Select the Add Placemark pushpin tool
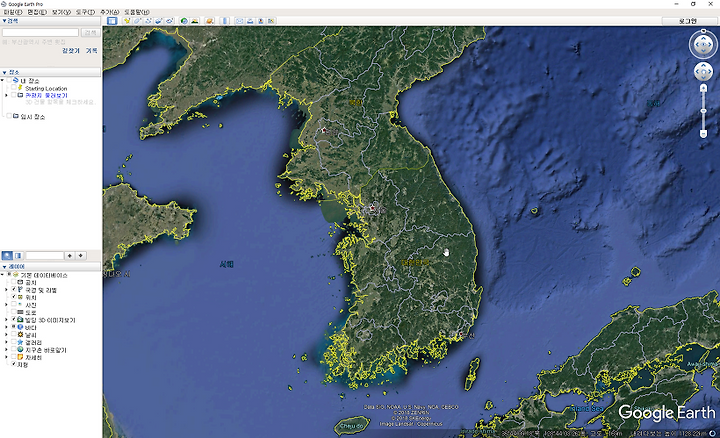 point(127,21)
